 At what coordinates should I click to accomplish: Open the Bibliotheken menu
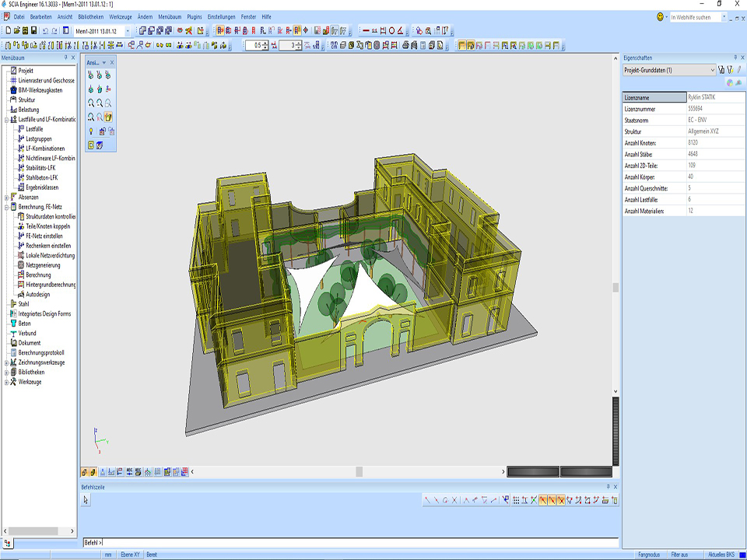(91, 16)
